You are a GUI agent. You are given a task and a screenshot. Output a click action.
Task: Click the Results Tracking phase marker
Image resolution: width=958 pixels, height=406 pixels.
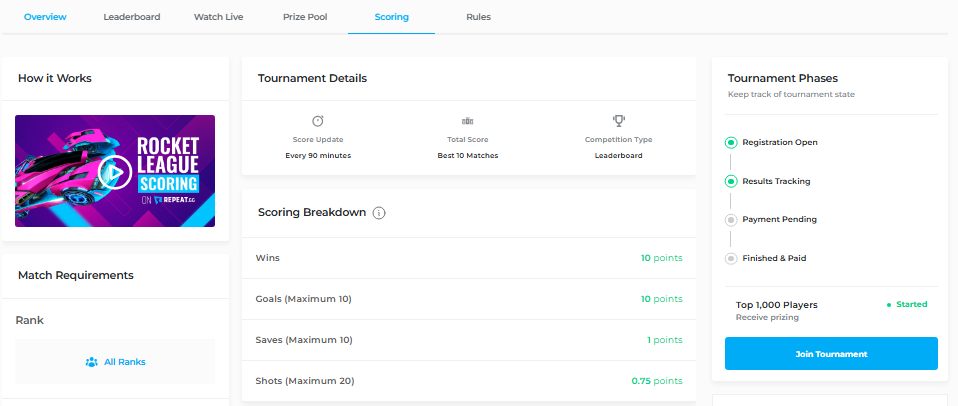tap(731, 181)
